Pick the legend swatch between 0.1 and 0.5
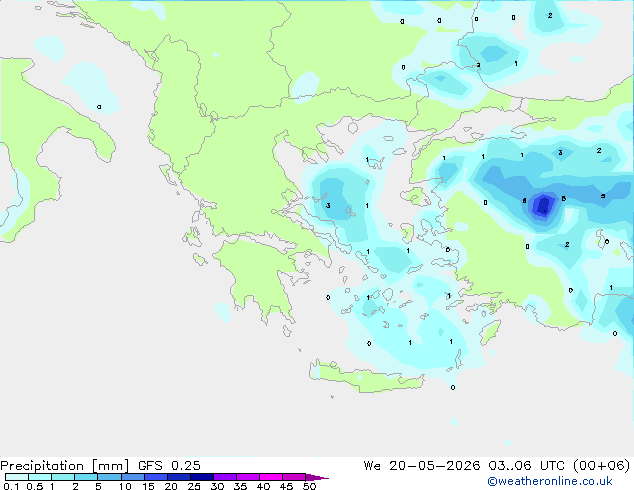Screen dimensions: 634x490 tap(17, 477)
